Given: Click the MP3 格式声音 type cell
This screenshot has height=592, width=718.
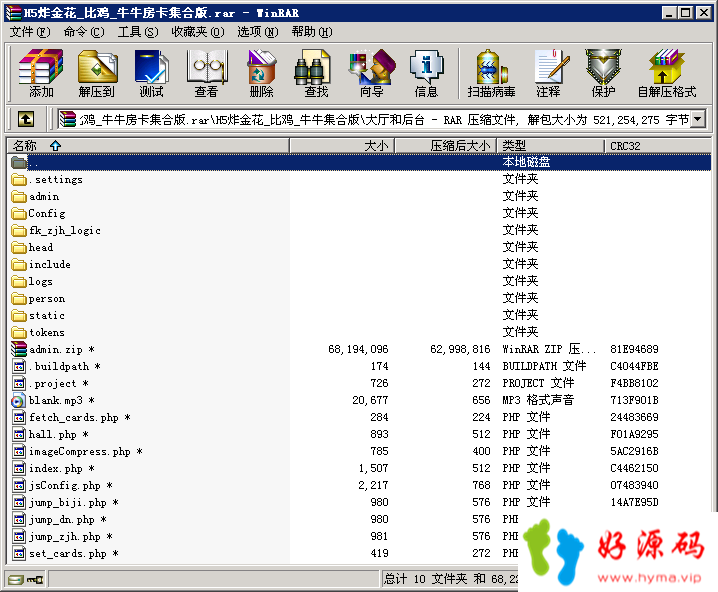Looking at the screenshot, I should click(x=538, y=400).
